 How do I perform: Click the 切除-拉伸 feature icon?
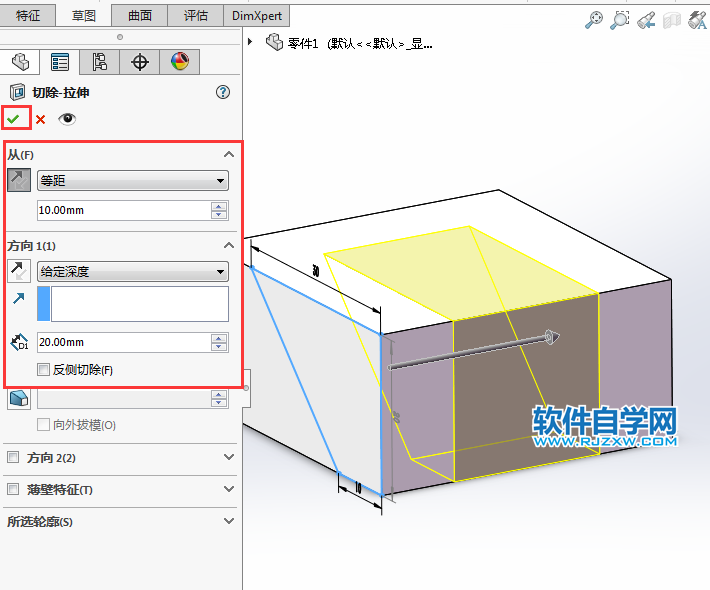pos(18,92)
